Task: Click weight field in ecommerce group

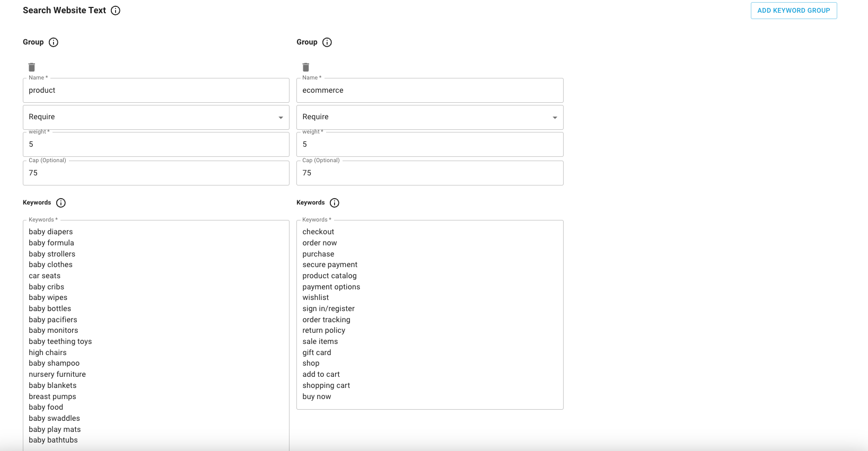Action: click(429, 145)
